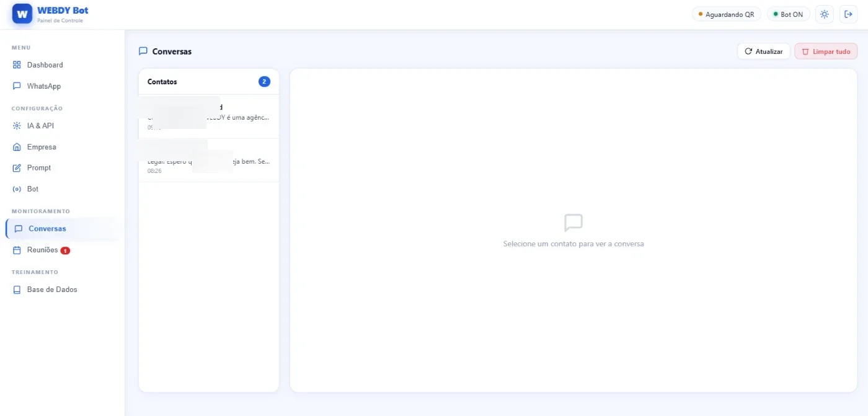
Task: Click the WEBDY Bot logo icon
Action: pyautogui.click(x=22, y=14)
